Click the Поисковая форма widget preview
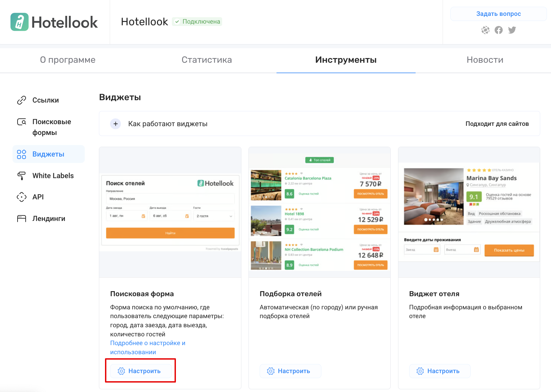The height and width of the screenshot is (392, 551). tap(170, 212)
